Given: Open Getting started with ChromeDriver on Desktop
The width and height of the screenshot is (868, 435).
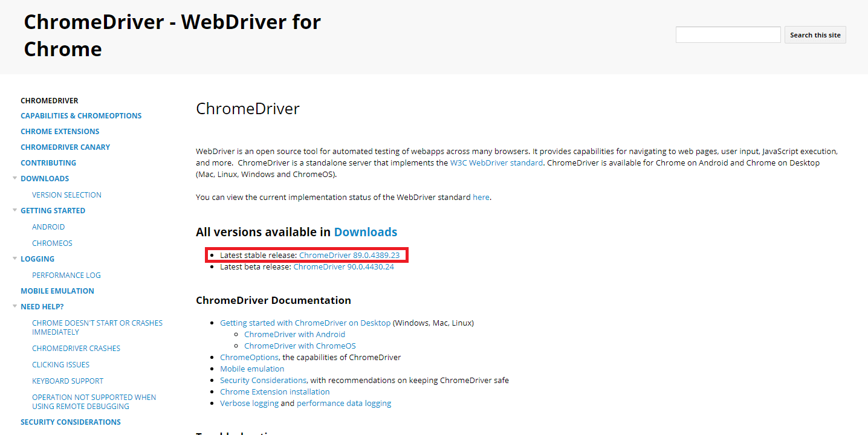Looking at the screenshot, I should pyautogui.click(x=305, y=323).
